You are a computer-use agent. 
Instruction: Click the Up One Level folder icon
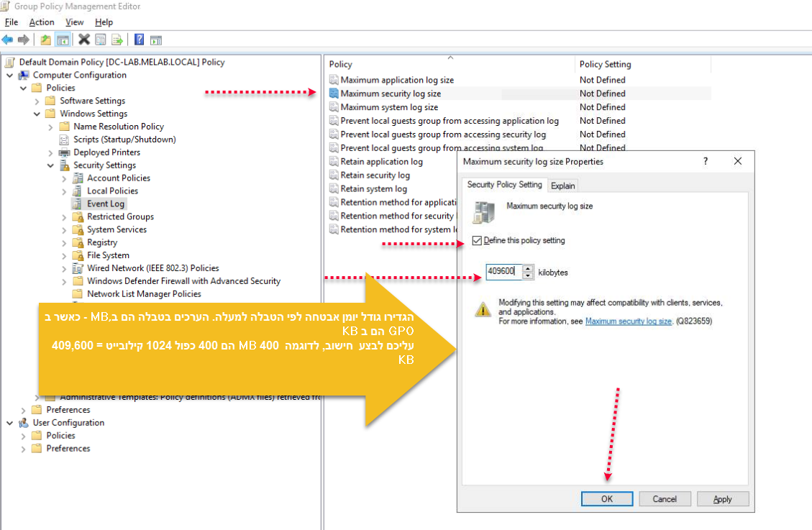click(46, 40)
